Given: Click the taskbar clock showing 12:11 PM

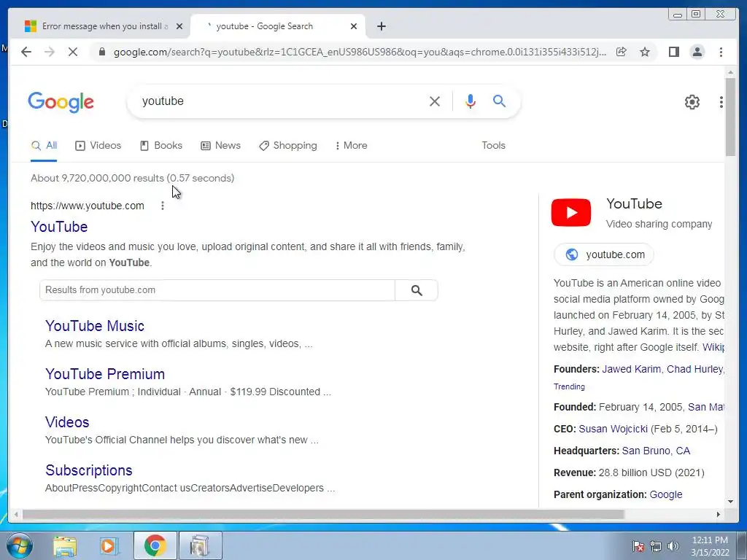Looking at the screenshot, I should pos(710,546).
